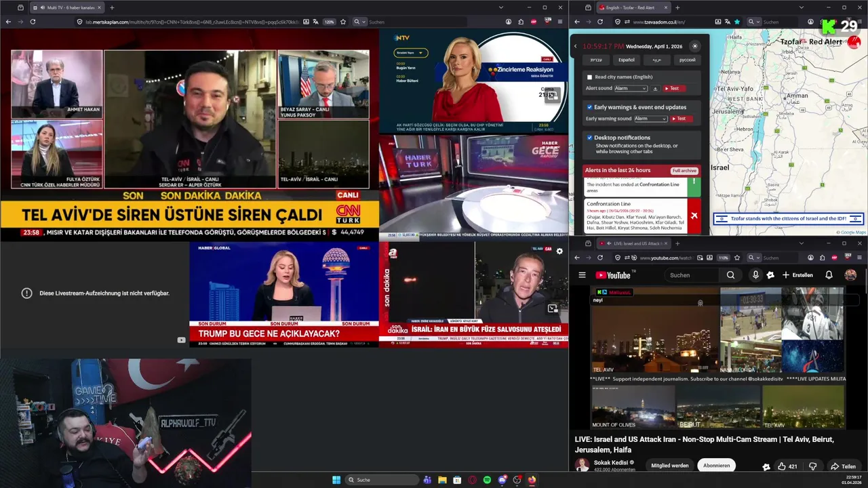Open the Early warning sound dropdown
This screenshot has width=868, height=488.
pos(651,119)
